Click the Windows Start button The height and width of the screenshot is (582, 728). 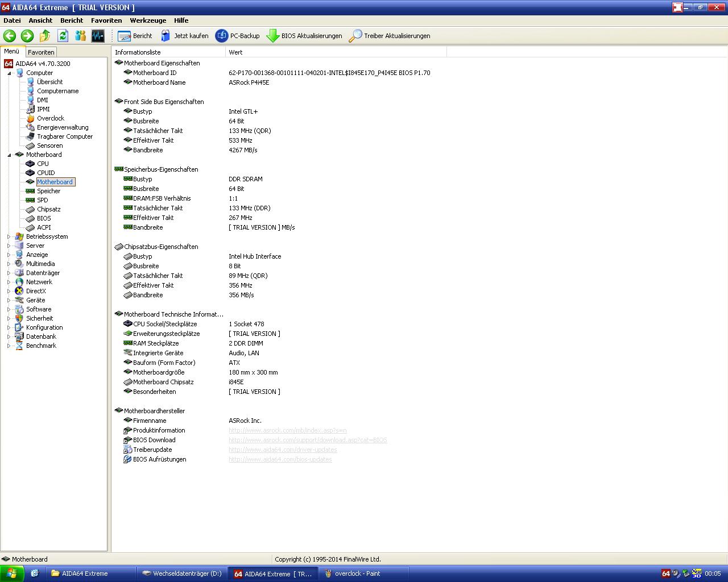coord(12,573)
